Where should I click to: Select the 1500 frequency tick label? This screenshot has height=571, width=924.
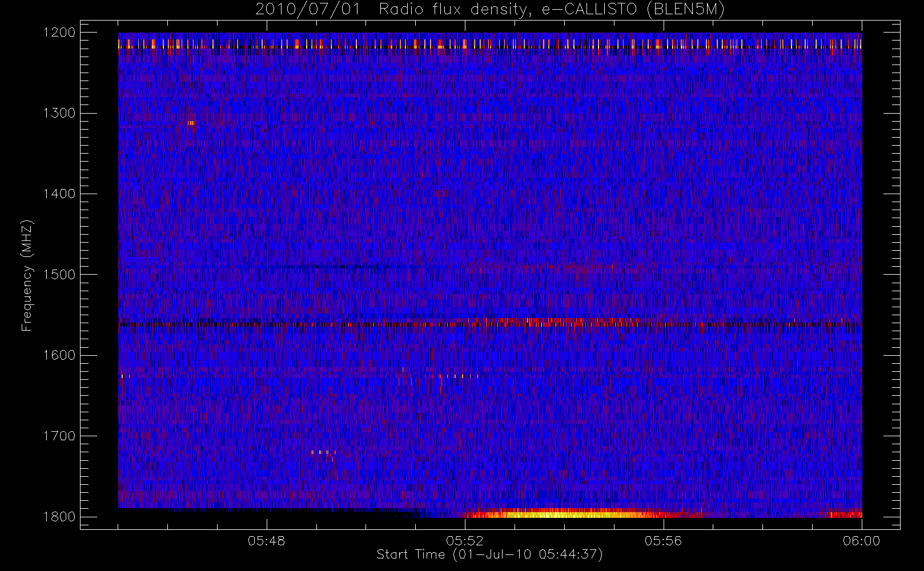pos(59,275)
